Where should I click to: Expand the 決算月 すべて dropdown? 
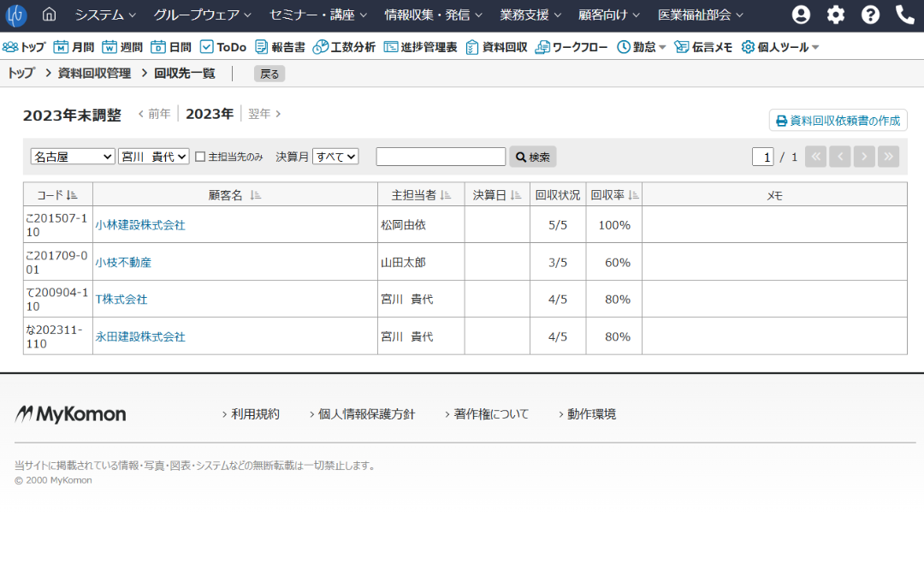pyautogui.click(x=335, y=157)
